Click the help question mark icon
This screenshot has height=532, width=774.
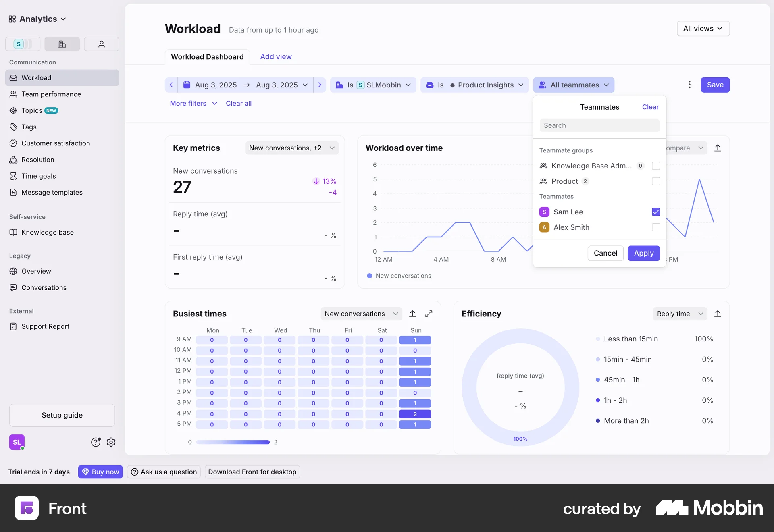96,442
